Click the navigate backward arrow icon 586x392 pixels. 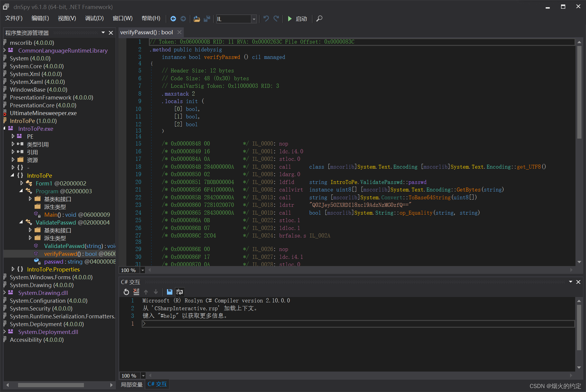(173, 19)
